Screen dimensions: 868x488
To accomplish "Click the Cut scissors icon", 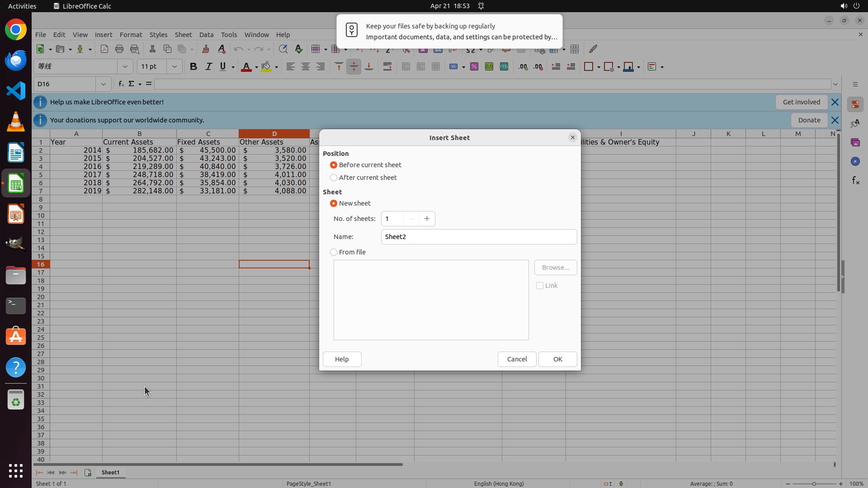I will coord(152,49).
